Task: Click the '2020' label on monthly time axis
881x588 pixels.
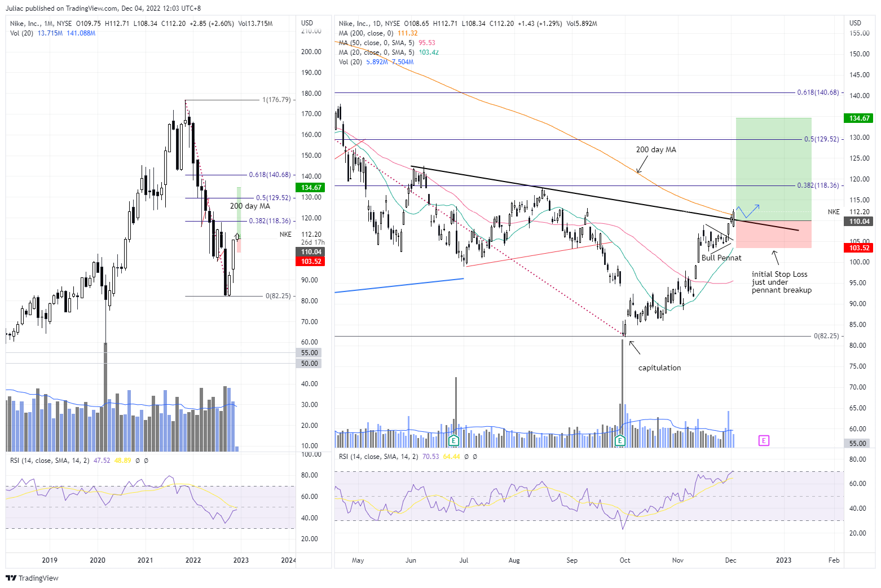Action: (x=98, y=560)
